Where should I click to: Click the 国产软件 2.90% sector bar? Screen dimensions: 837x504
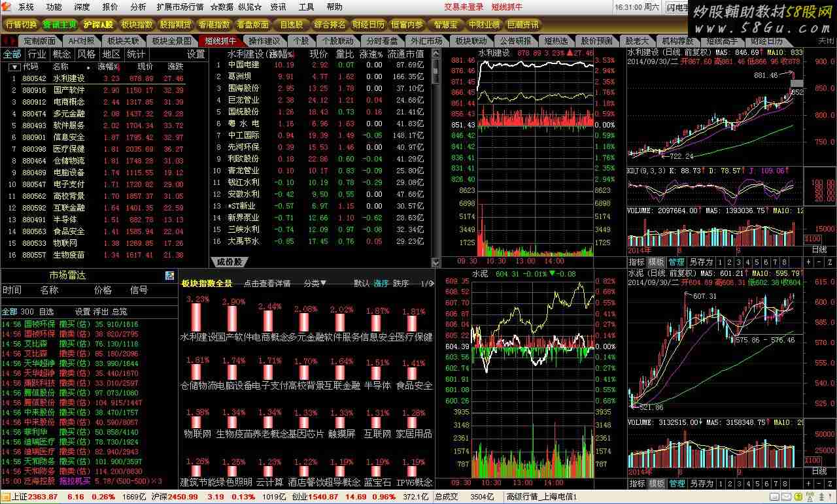(x=233, y=318)
